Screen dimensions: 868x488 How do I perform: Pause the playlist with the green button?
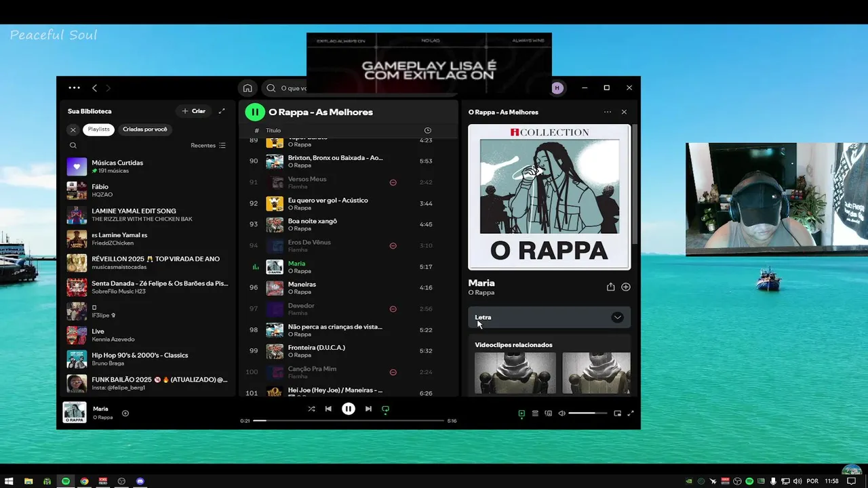(x=255, y=112)
